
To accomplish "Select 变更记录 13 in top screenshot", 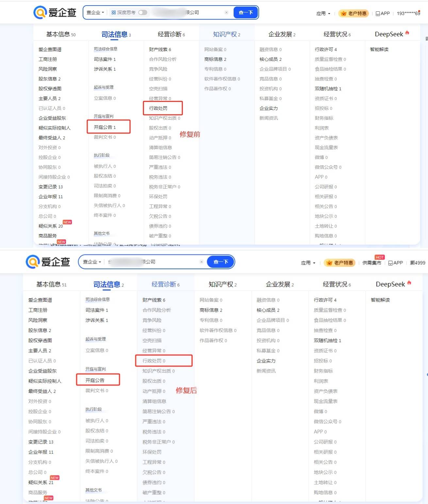I will click(51, 187).
